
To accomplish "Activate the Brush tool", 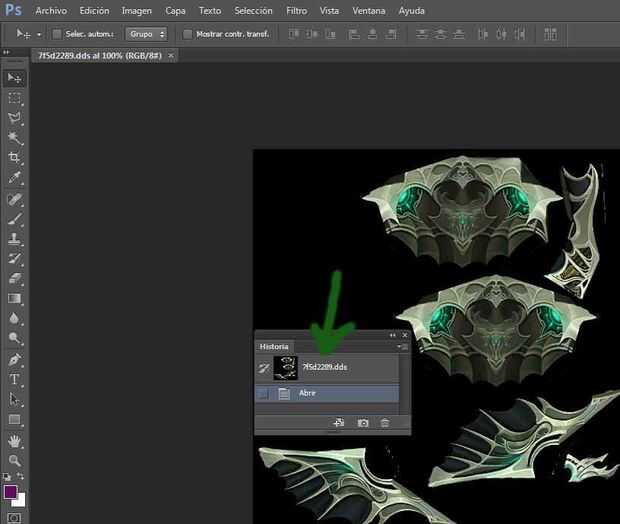I will click(x=14, y=219).
